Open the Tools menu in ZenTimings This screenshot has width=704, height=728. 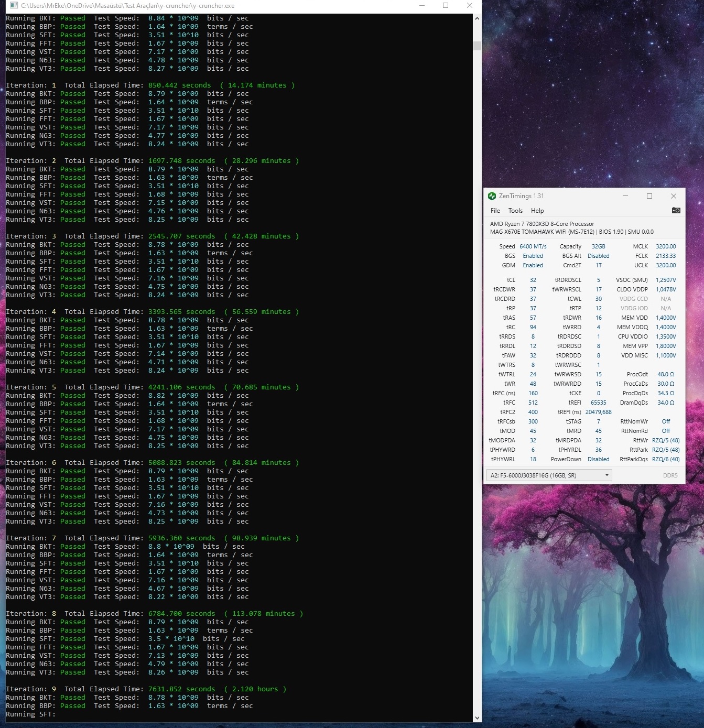point(515,211)
